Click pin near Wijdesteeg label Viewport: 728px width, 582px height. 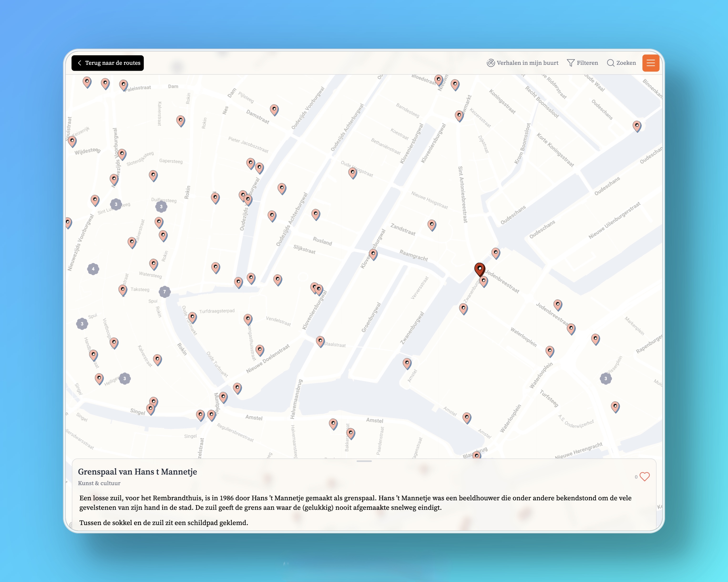coord(72,141)
